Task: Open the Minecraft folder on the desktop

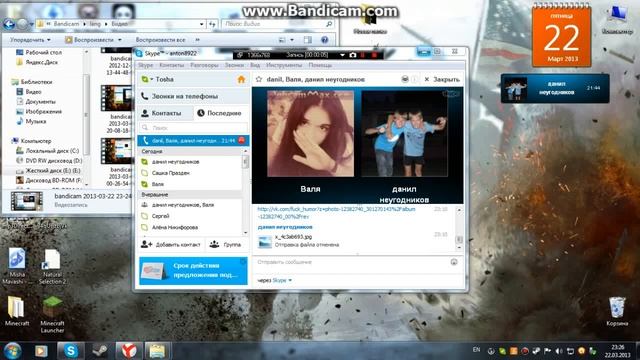Action: click(17, 311)
